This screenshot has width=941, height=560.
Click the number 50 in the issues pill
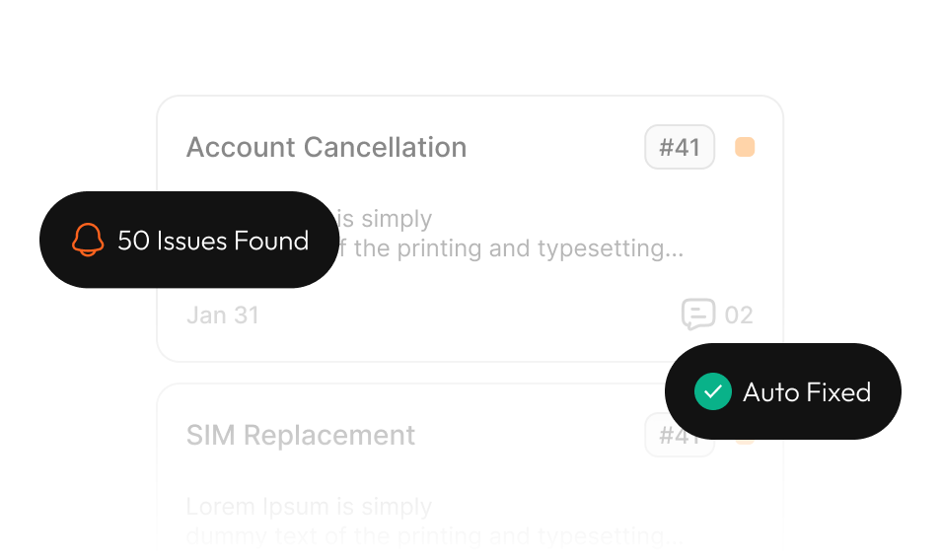pyautogui.click(x=133, y=241)
